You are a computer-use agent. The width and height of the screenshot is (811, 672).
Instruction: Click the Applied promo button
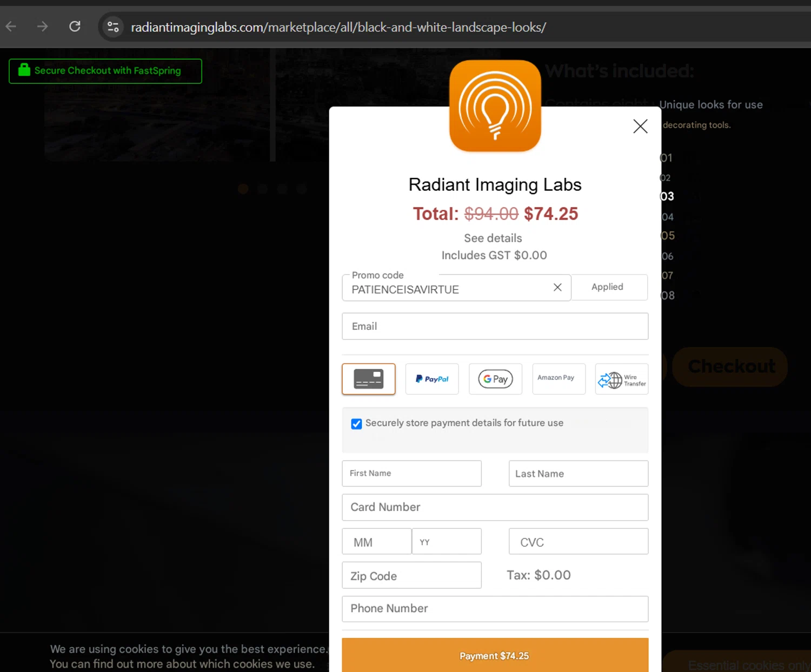pyautogui.click(x=609, y=287)
